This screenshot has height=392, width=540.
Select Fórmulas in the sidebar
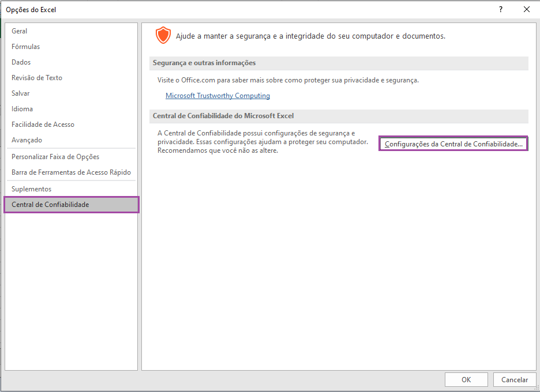(x=72, y=47)
